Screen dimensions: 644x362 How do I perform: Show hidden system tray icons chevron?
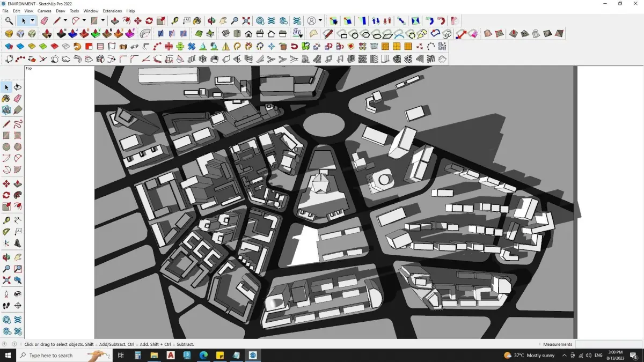click(564, 356)
